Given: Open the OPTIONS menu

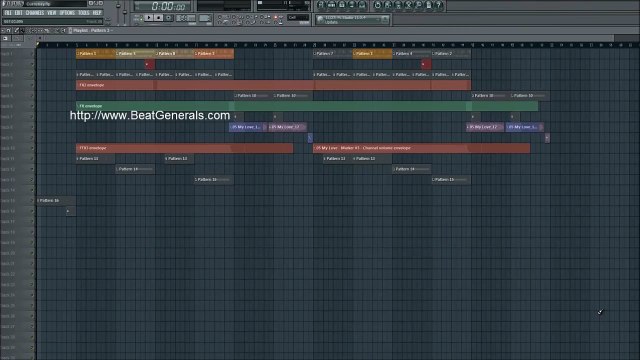Looking at the screenshot, I should (x=67, y=13).
